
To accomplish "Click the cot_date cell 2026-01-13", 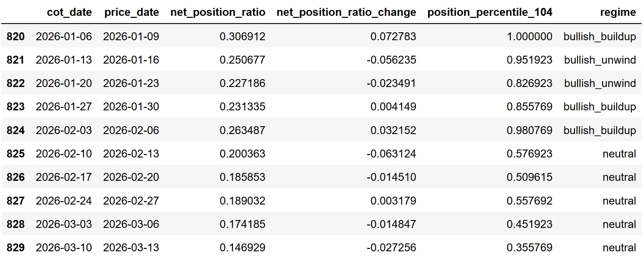I will coord(64,60).
